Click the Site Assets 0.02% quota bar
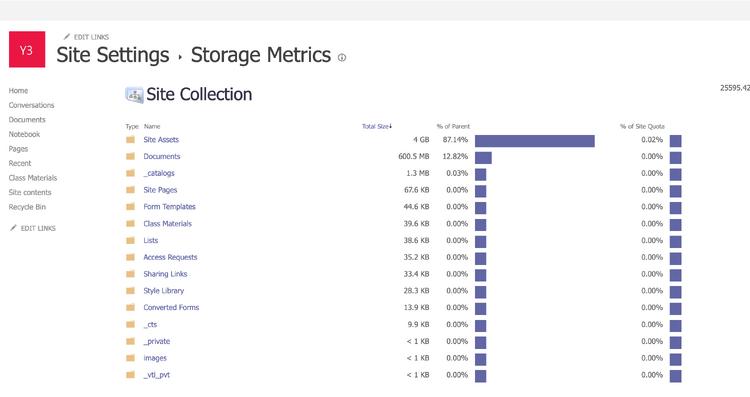The width and height of the screenshot is (750, 397). 675,141
